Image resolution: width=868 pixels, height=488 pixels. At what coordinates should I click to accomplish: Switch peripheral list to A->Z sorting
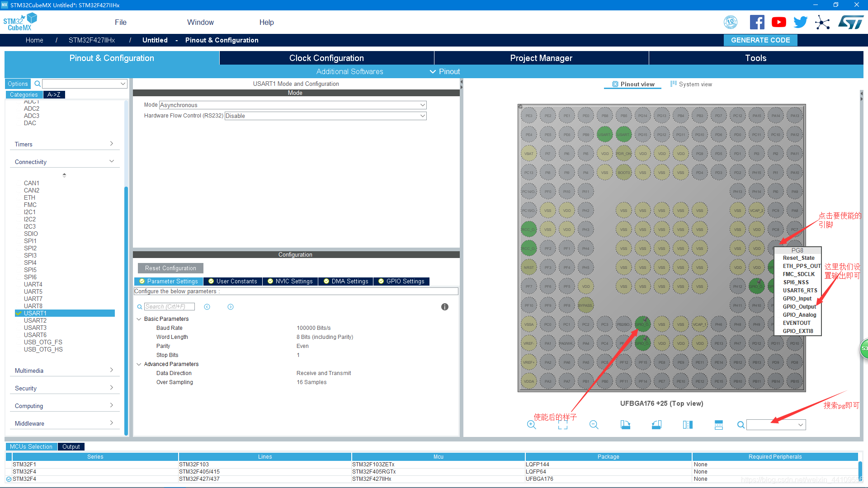(x=54, y=95)
